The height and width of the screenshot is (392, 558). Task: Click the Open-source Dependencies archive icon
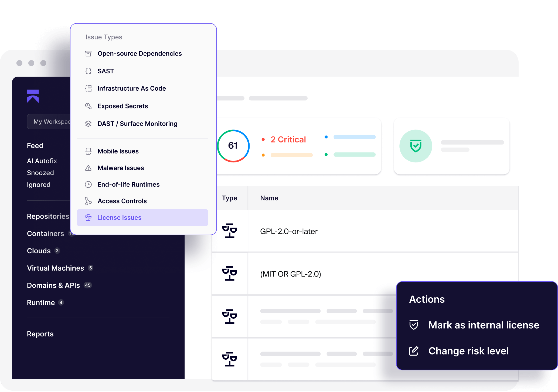coord(88,54)
